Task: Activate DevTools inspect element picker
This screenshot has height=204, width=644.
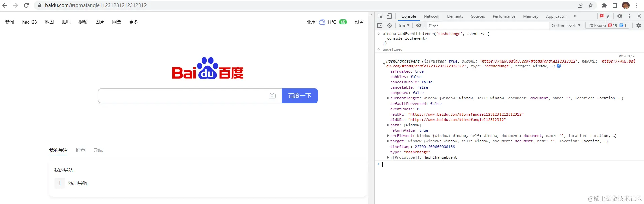Action: point(380,16)
